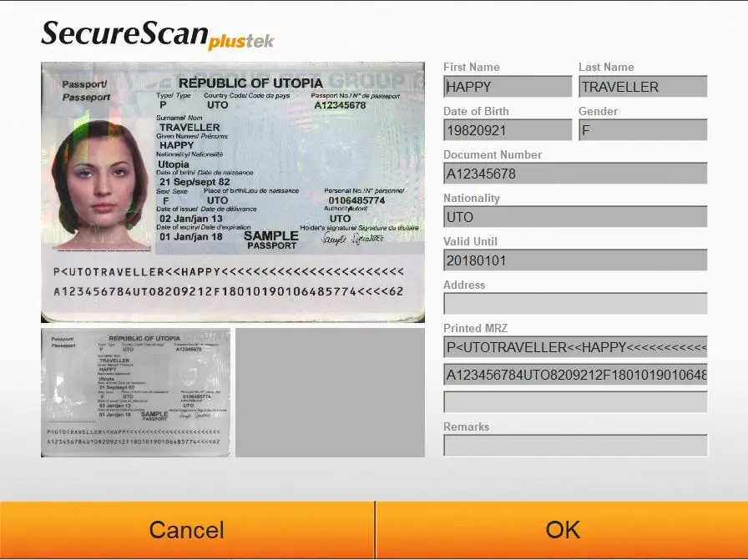Viewport: 748px width, 560px height.
Task: Click the empty third Printed MRZ field
Action: pos(575,402)
